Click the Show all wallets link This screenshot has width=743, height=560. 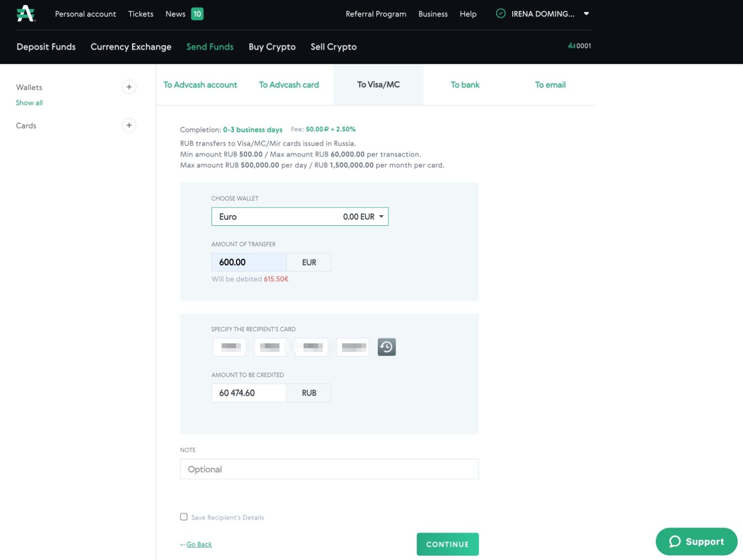[30, 103]
